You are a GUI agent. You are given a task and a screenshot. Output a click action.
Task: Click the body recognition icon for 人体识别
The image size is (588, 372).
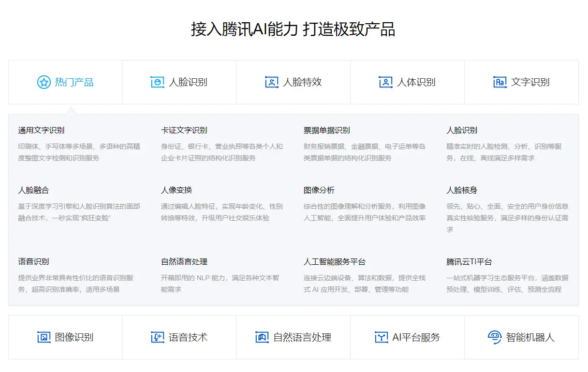(384, 82)
